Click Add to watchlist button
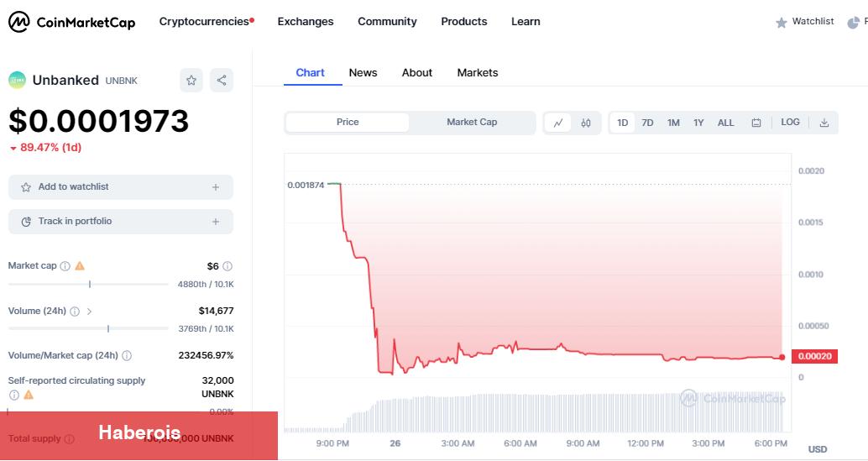 [121, 187]
